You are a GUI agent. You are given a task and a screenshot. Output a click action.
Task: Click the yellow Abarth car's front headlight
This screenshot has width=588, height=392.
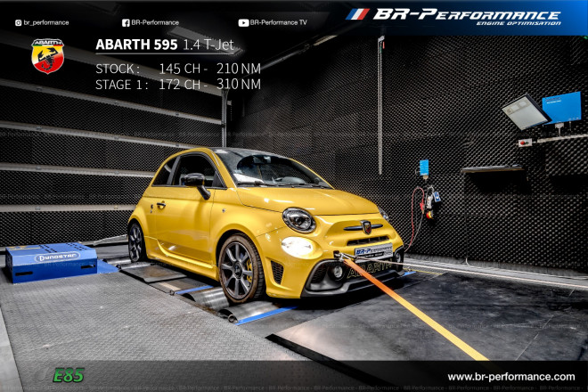pyautogui.click(x=298, y=219)
